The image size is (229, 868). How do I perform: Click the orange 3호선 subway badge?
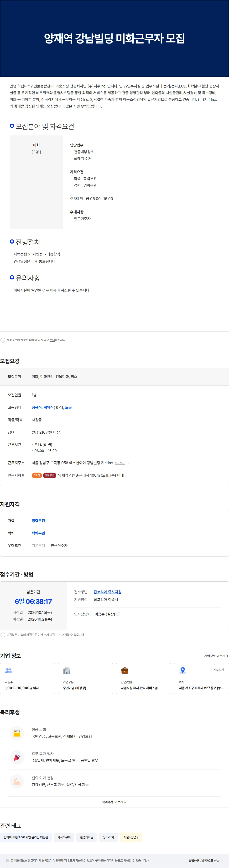pyautogui.click(x=37, y=475)
